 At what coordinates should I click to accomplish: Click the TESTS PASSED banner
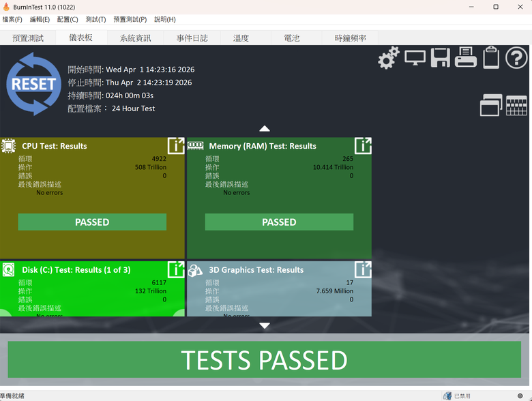[265, 359]
